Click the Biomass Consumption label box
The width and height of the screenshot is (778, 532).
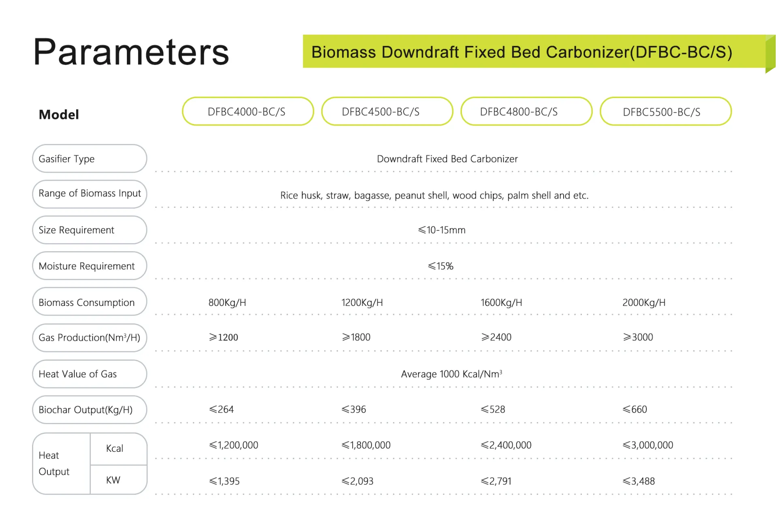(89, 302)
